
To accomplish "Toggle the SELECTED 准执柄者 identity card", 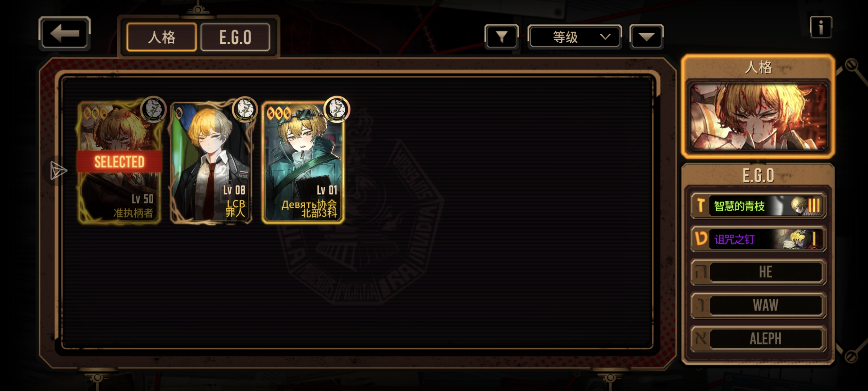I will point(119,162).
